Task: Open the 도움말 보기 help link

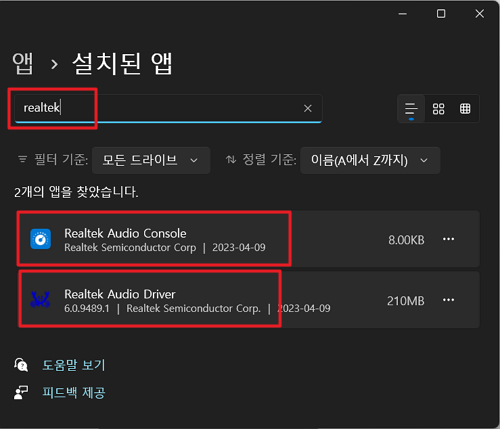Action: pyautogui.click(x=74, y=365)
